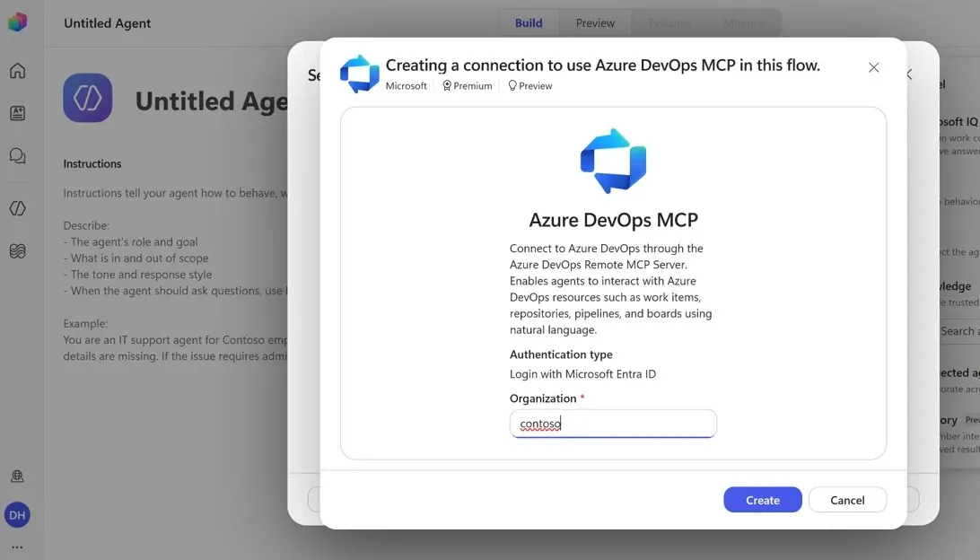Click 'Login with Microsoft Entra ID' text
This screenshot has height=560, width=980.
point(582,373)
